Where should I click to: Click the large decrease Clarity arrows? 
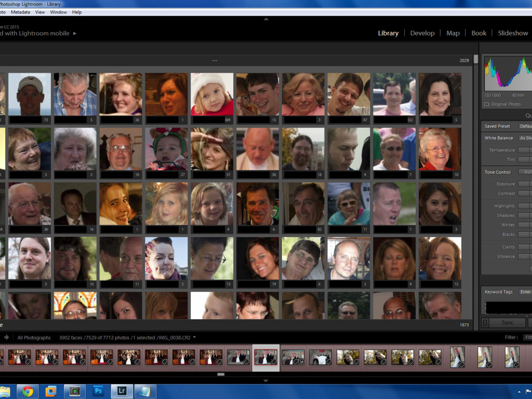pos(524,247)
